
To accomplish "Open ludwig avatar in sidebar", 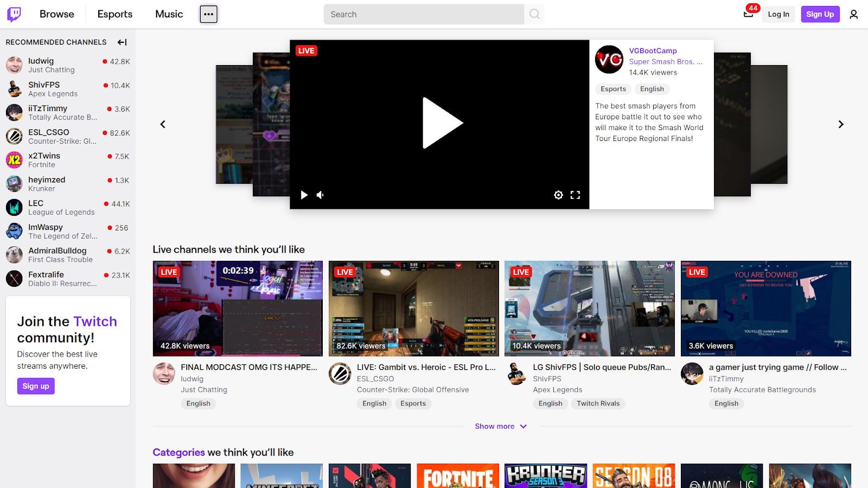I will 14,65.
